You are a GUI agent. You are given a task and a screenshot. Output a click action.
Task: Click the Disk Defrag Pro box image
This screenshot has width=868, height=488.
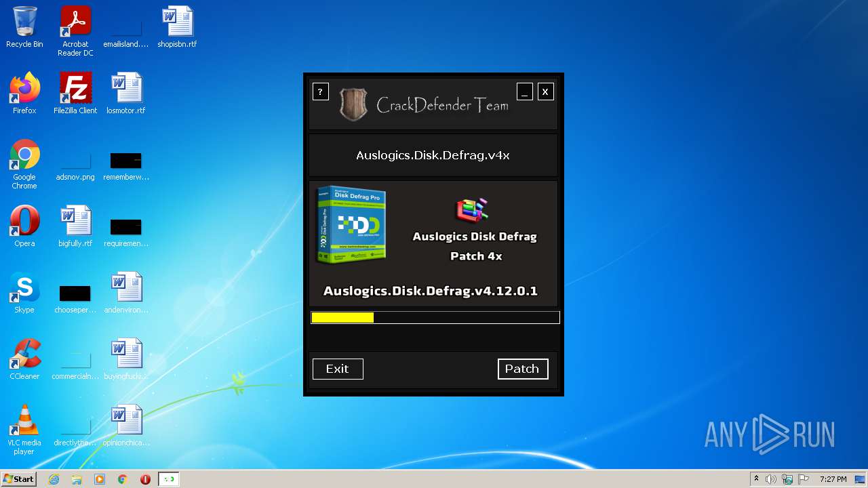click(x=351, y=224)
